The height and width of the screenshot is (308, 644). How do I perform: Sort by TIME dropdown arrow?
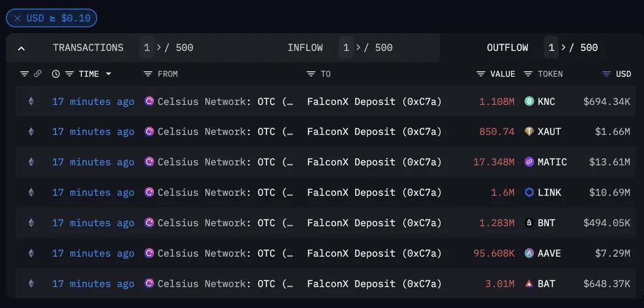pyautogui.click(x=109, y=74)
